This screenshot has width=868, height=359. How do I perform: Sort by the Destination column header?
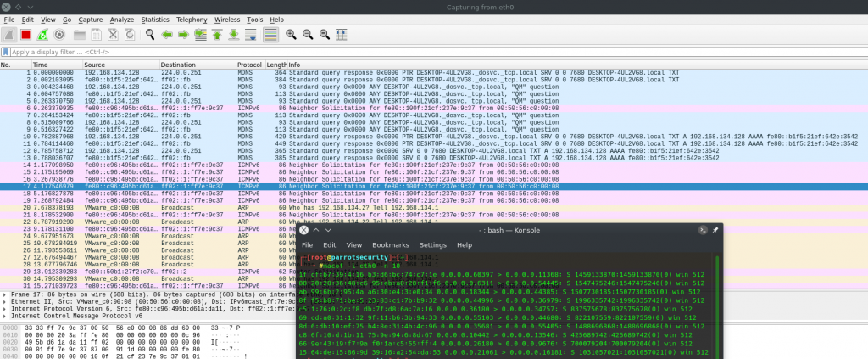(x=198, y=65)
